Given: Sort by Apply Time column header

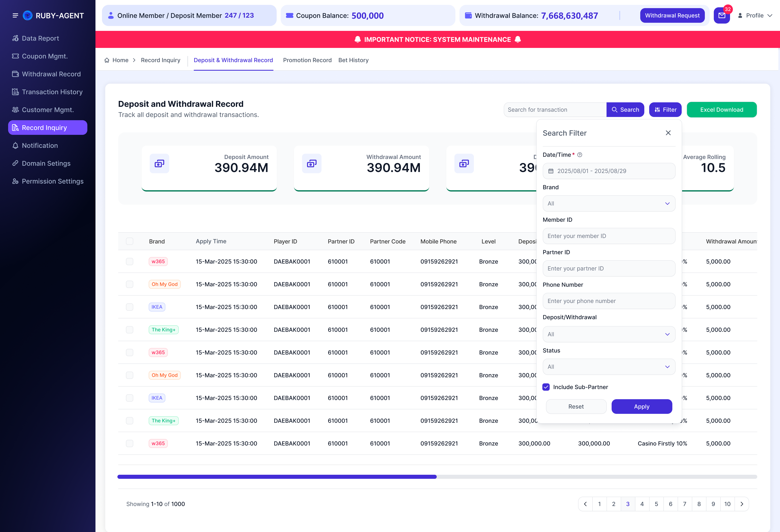Looking at the screenshot, I should click(x=211, y=241).
